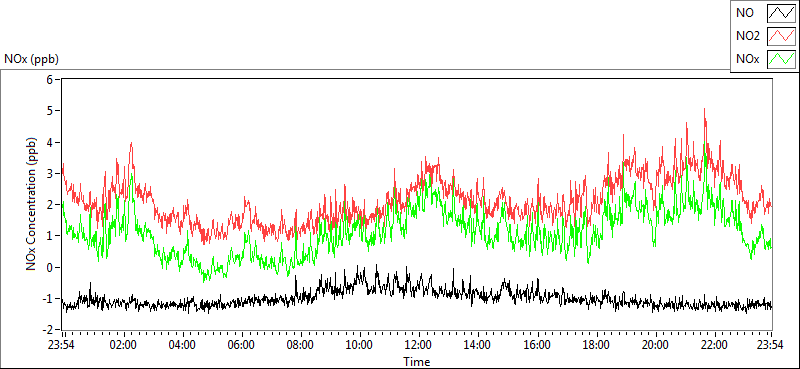
Task: Click the NOx Concentration (ppb) y-axis label
Action: (32, 203)
